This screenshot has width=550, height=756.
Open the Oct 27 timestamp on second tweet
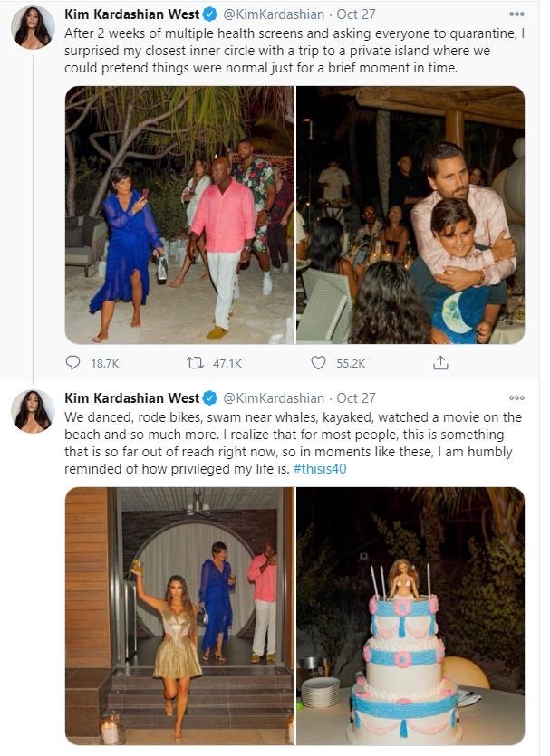click(356, 397)
